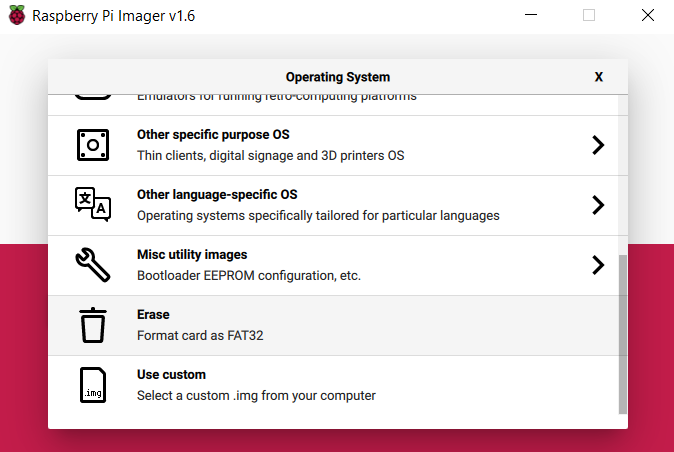Click the partially visible emulators icon at top
The image size is (674, 452).
pyautogui.click(x=93, y=97)
